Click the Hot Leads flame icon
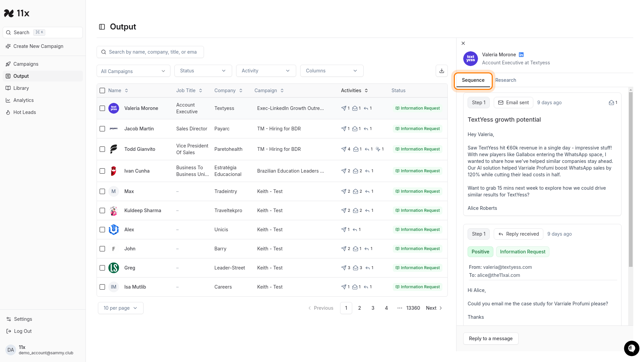Screen dimensions: 644x362 point(8,112)
